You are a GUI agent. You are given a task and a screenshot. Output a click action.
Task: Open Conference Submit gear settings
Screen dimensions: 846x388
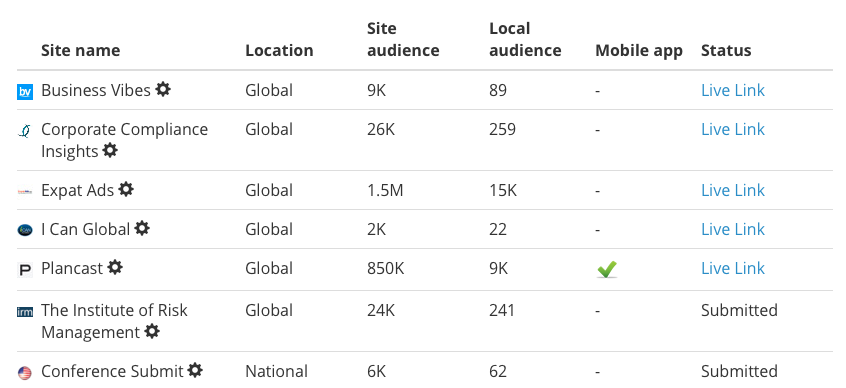tap(195, 370)
